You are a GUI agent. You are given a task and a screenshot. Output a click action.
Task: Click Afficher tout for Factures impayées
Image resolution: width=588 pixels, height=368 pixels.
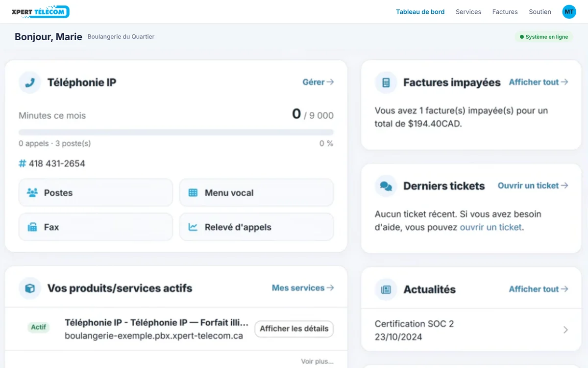[x=539, y=82]
